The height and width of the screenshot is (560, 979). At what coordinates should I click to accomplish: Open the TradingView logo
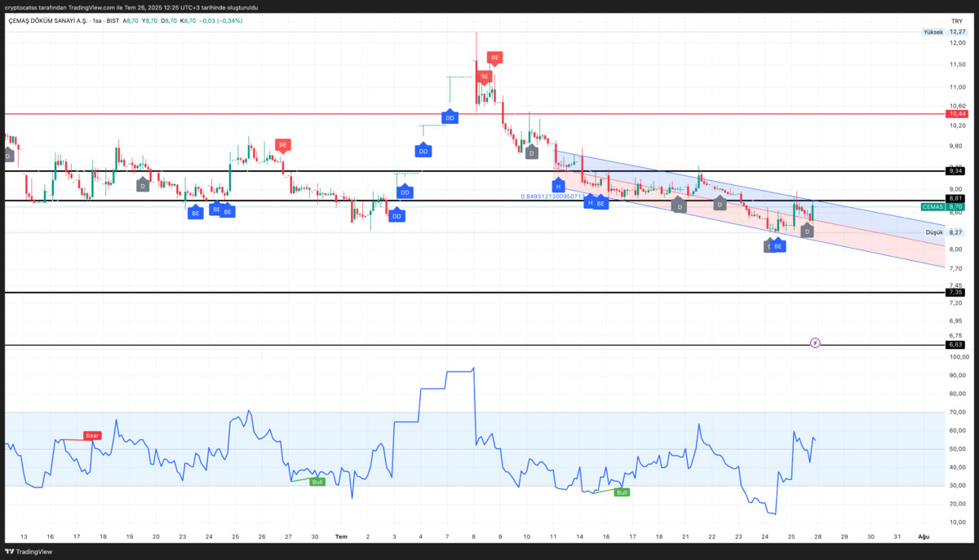pos(30,550)
